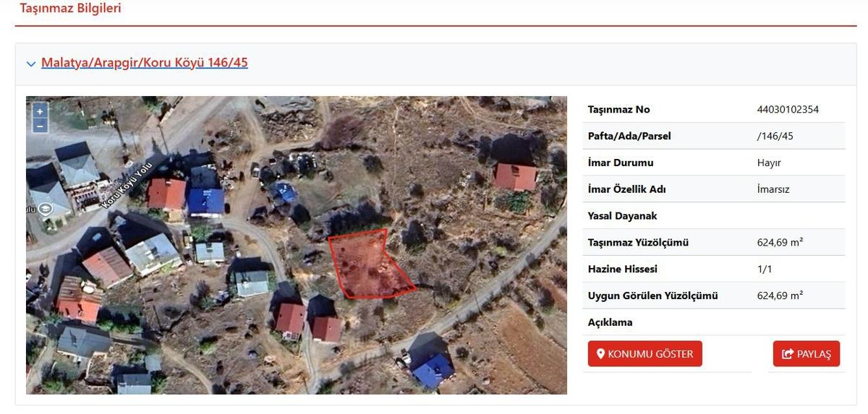Click the İmar Özellik Adı value İmarsız
Image resolution: width=868 pixels, height=414 pixels.
[x=773, y=189]
